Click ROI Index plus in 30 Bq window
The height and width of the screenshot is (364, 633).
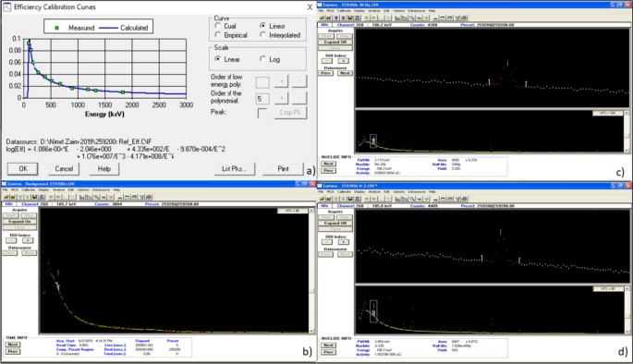click(x=344, y=61)
